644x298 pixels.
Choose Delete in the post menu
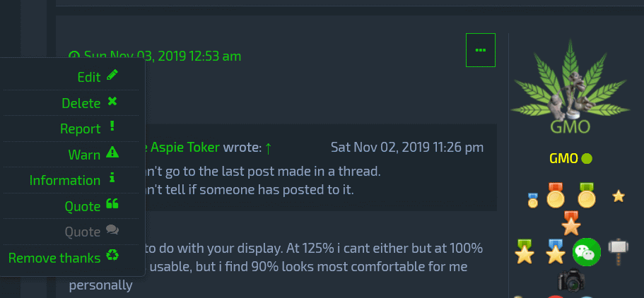[x=81, y=103]
